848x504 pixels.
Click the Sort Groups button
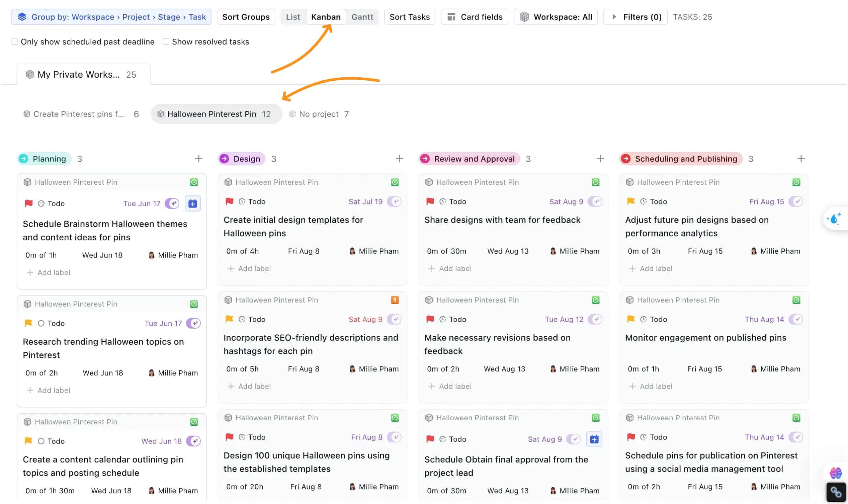pos(246,17)
